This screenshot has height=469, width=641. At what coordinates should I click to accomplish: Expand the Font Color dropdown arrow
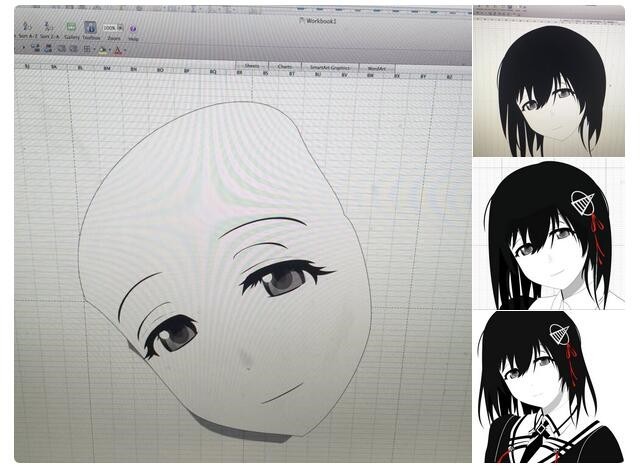[x=124, y=49]
